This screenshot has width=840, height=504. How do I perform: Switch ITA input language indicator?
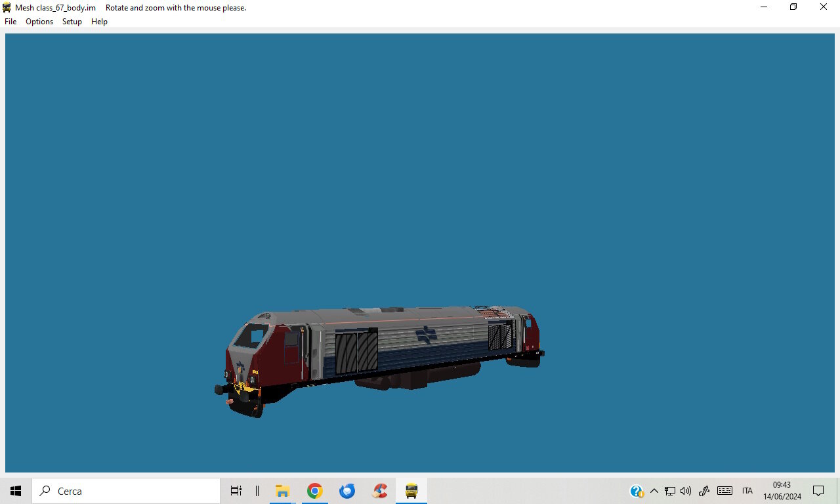click(x=747, y=491)
